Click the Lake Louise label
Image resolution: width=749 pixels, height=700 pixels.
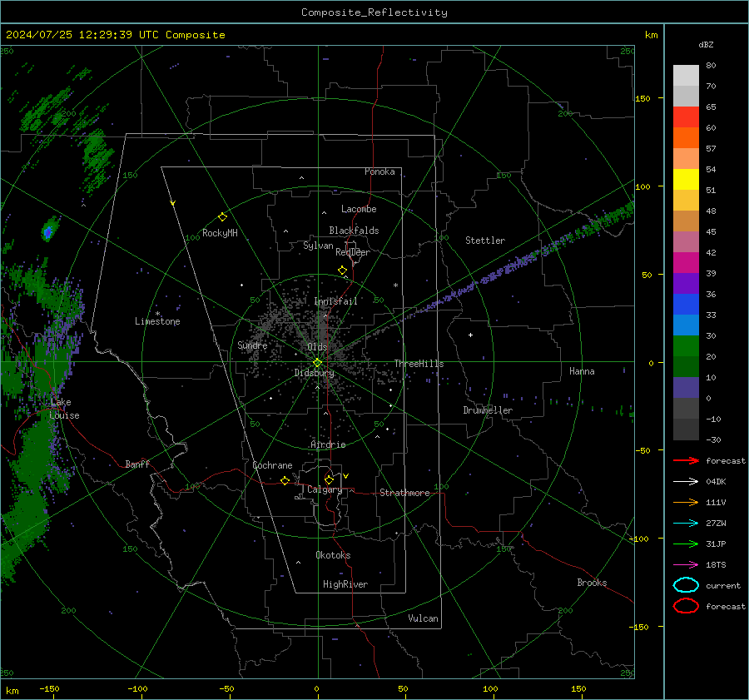[64, 409]
